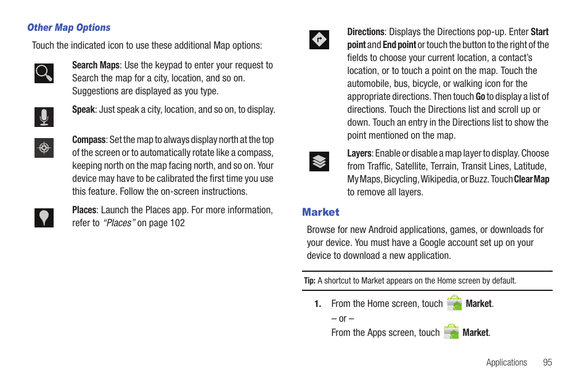Click the bold Clear Map text
This screenshot has width=588, height=392.
click(x=531, y=179)
